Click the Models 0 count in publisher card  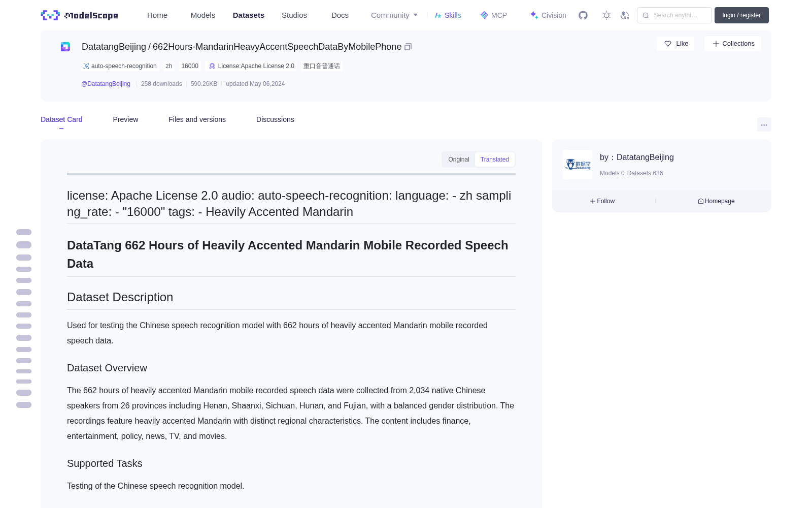[x=612, y=173]
